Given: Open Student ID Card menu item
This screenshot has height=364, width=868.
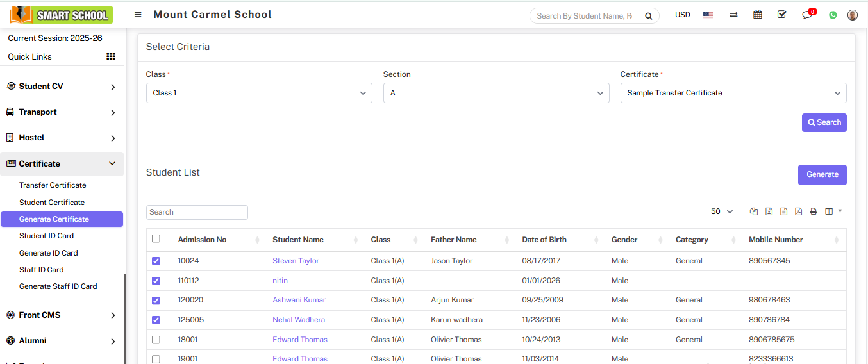Looking at the screenshot, I should [x=46, y=236].
